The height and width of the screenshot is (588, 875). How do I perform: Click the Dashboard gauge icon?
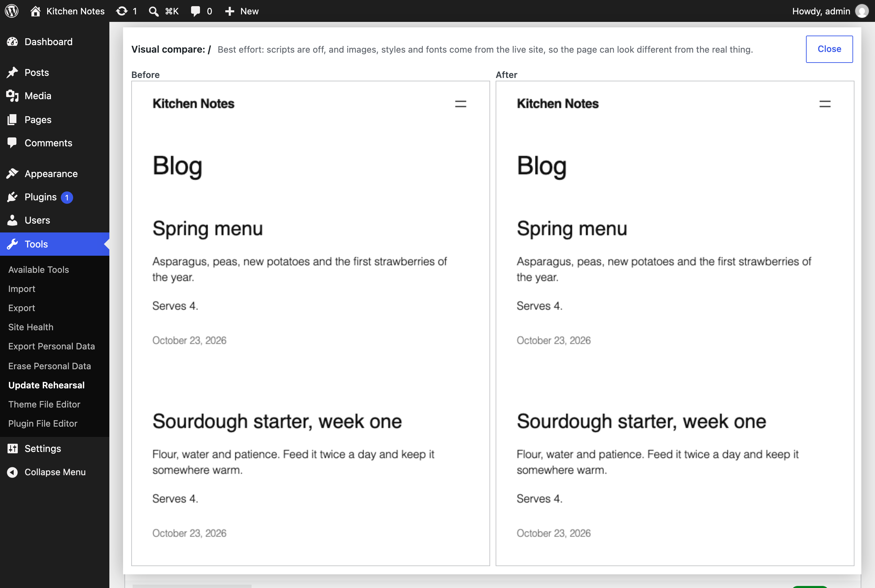[12, 42]
